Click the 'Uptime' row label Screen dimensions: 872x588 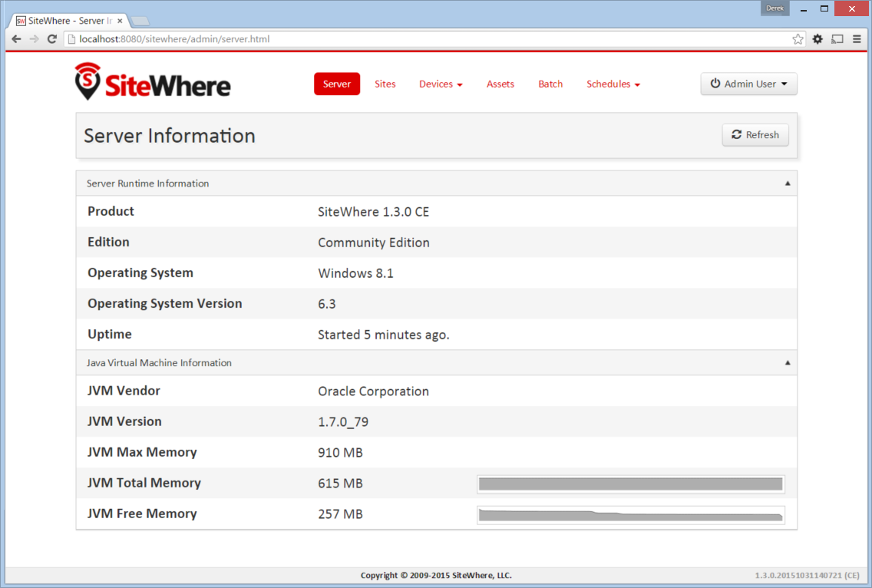point(110,334)
